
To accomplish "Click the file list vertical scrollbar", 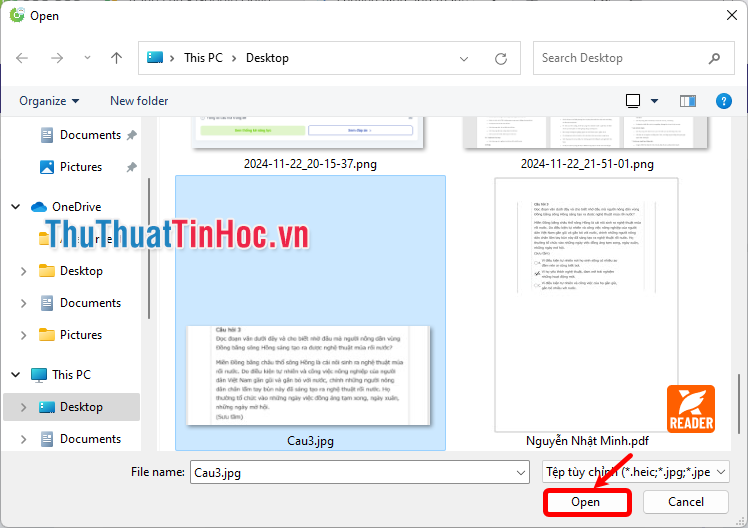I will coord(739,404).
